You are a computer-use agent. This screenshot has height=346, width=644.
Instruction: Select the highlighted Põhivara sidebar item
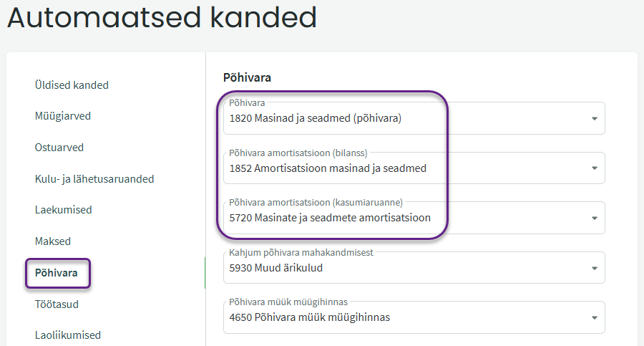pyautogui.click(x=57, y=273)
